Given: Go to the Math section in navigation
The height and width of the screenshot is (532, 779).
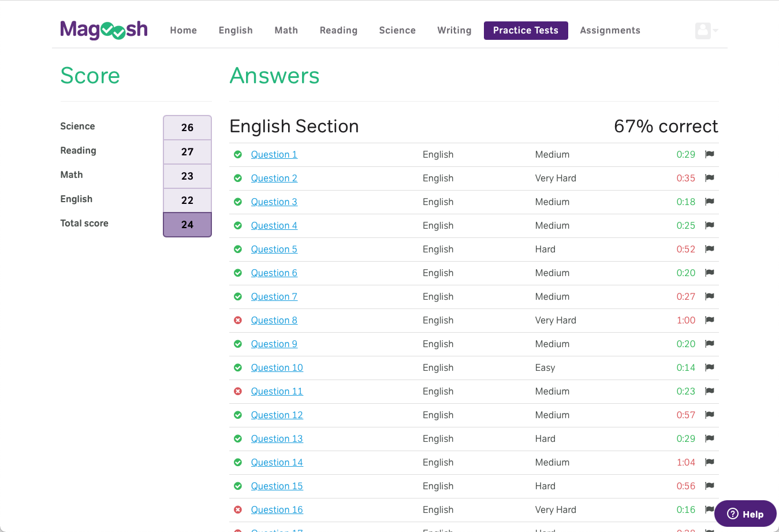Looking at the screenshot, I should click(x=286, y=31).
